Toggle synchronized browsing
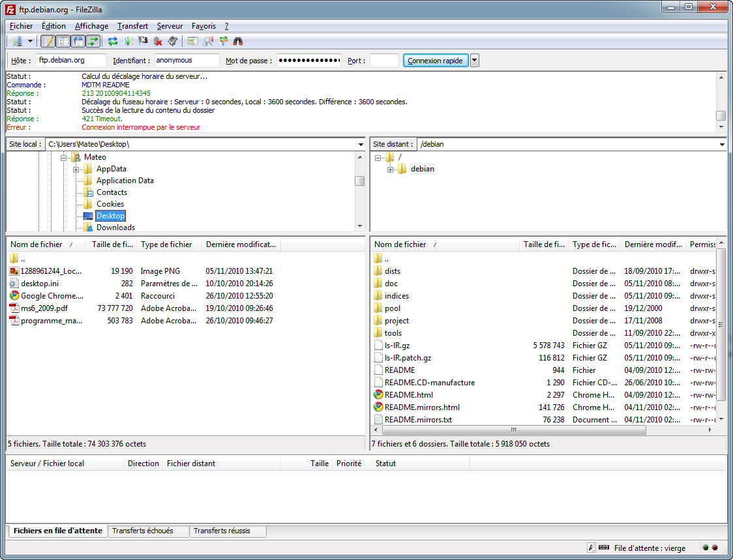Image resolution: width=733 pixels, height=560 pixels. (x=222, y=40)
